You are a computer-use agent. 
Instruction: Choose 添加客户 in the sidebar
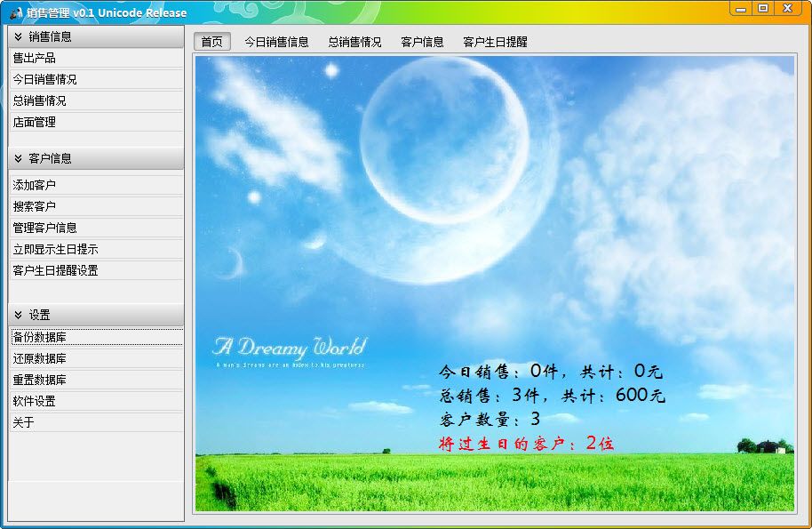coord(35,185)
